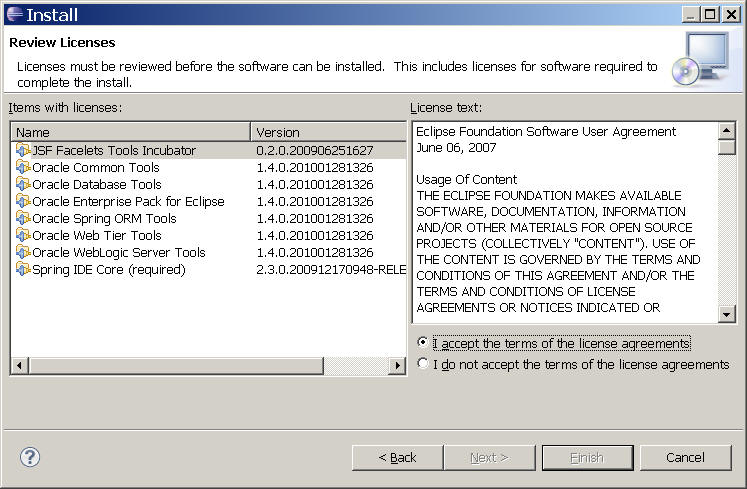This screenshot has width=747, height=489.
Task: Select the Oracle Spring ORM Tools row
Action: point(209,218)
